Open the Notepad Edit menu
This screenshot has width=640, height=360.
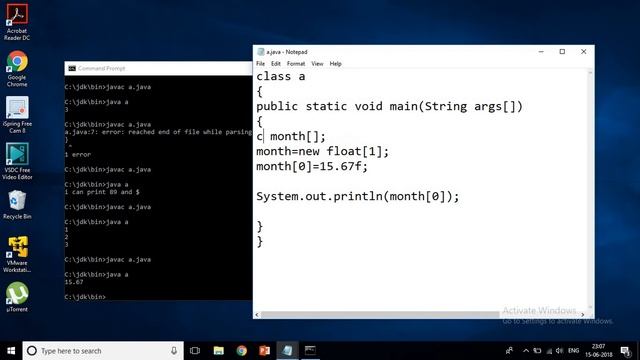[x=276, y=64]
